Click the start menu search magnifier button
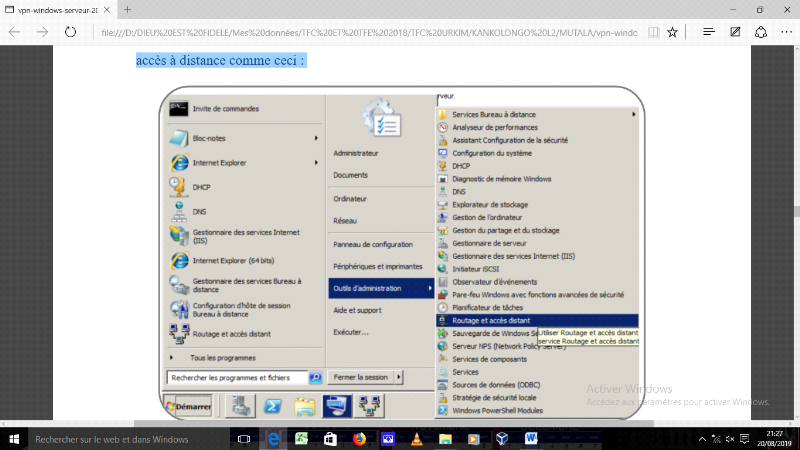Image resolution: width=800 pixels, height=450 pixels. tap(315, 378)
